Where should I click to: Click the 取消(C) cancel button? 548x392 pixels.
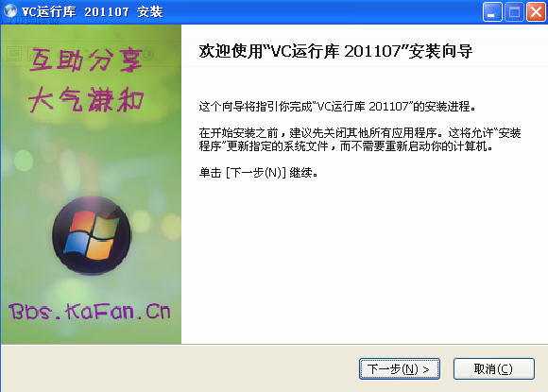pos(494,369)
